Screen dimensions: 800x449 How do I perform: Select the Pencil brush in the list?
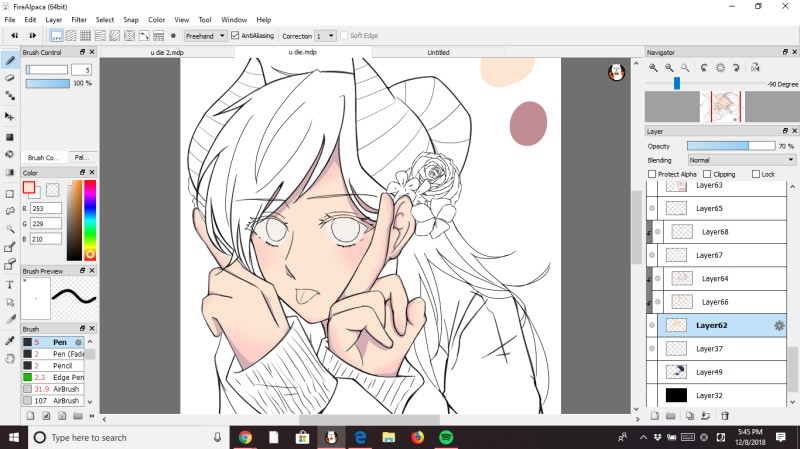pyautogui.click(x=53, y=366)
